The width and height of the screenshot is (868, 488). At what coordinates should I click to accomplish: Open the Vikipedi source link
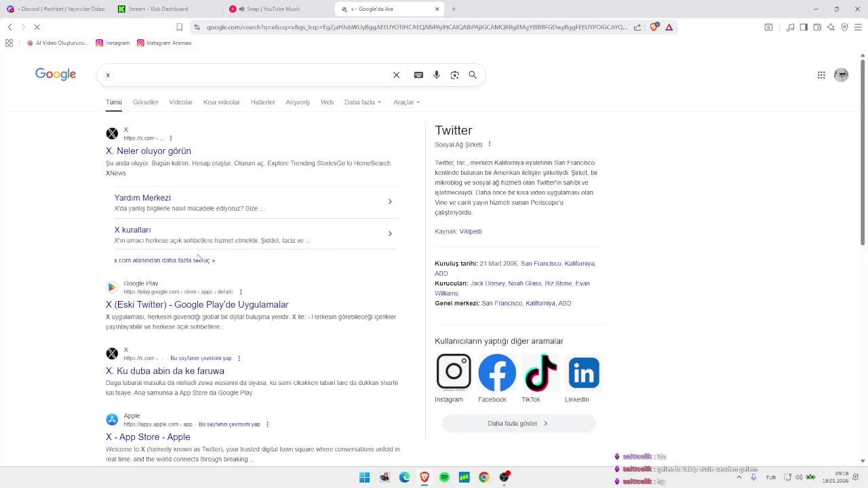(x=471, y=232)
